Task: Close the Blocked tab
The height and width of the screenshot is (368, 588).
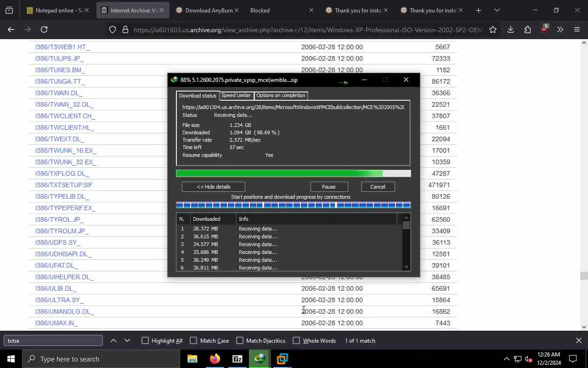Action: point(311,10)
